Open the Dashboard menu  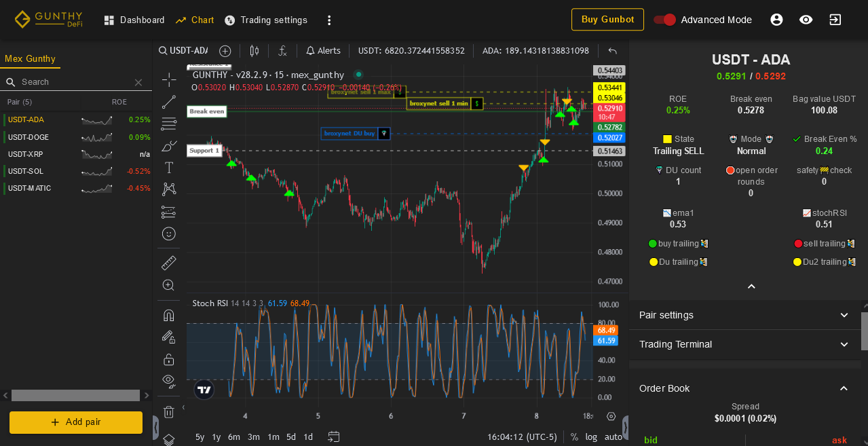pyautogui.click(x=134, y=20)
